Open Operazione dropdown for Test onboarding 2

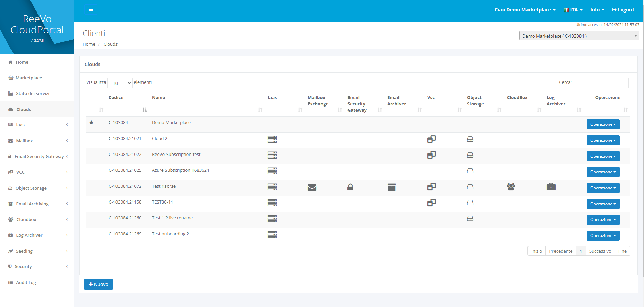click(603, 236)
